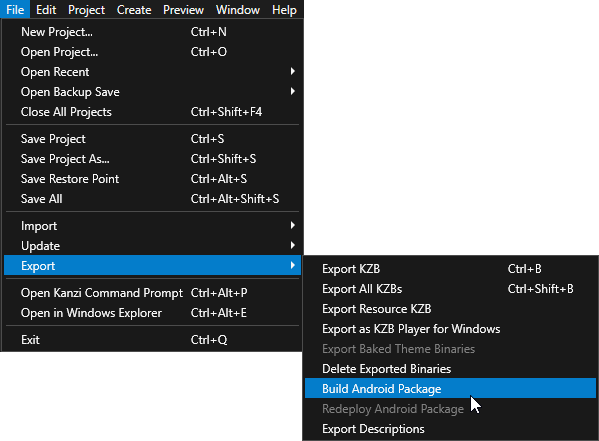Choose Export Descriptions

450,428
